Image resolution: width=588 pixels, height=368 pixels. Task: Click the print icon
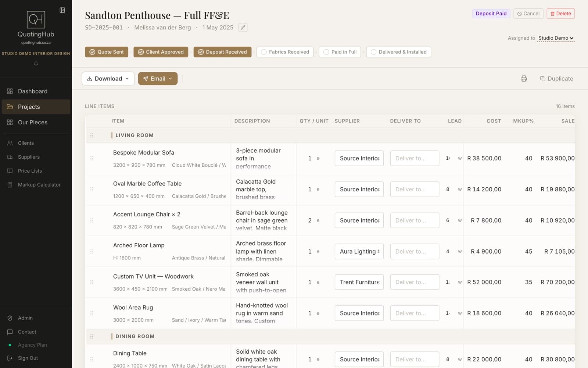(524, 79)
